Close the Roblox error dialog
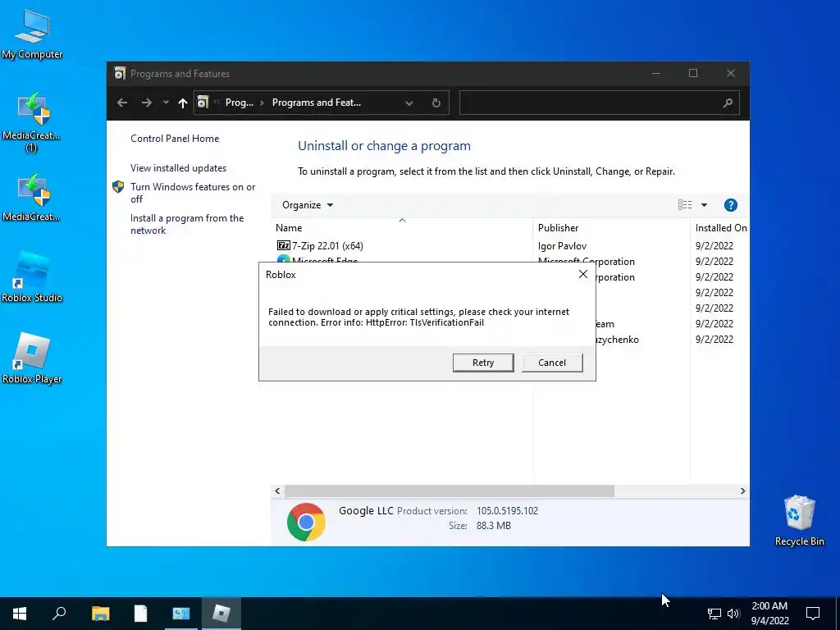 [583, 274]
